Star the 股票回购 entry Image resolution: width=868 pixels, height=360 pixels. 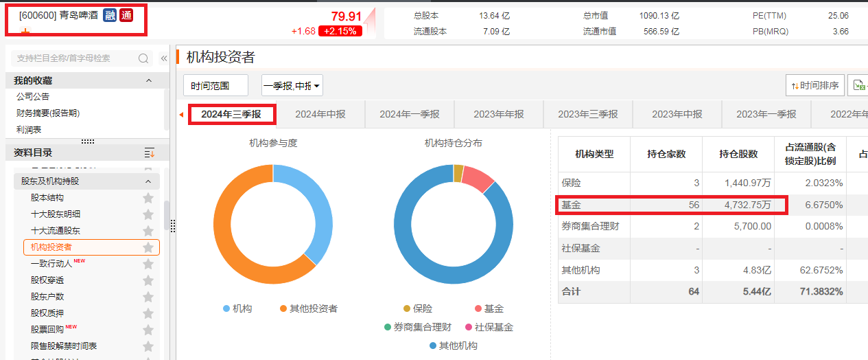tap(148, 330)
